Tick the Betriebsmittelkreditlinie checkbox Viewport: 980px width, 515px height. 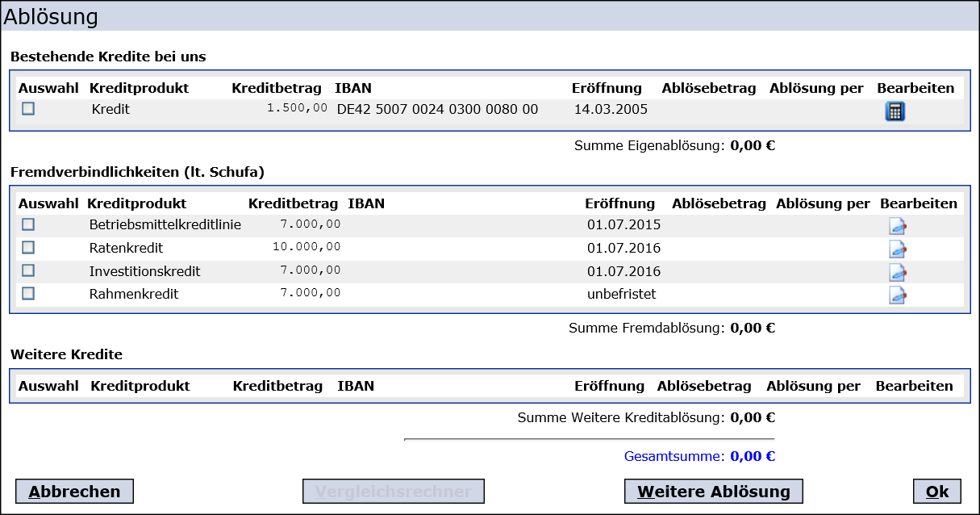tap(28, 224)
